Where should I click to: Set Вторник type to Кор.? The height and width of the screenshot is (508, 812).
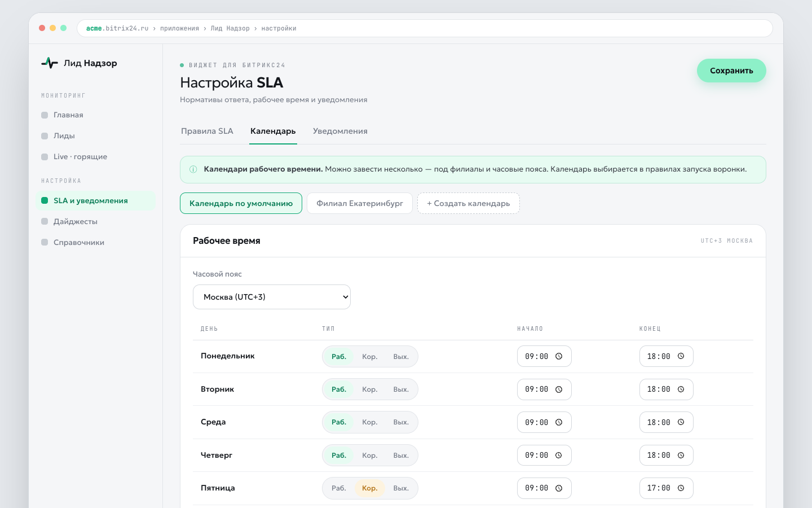370,389
